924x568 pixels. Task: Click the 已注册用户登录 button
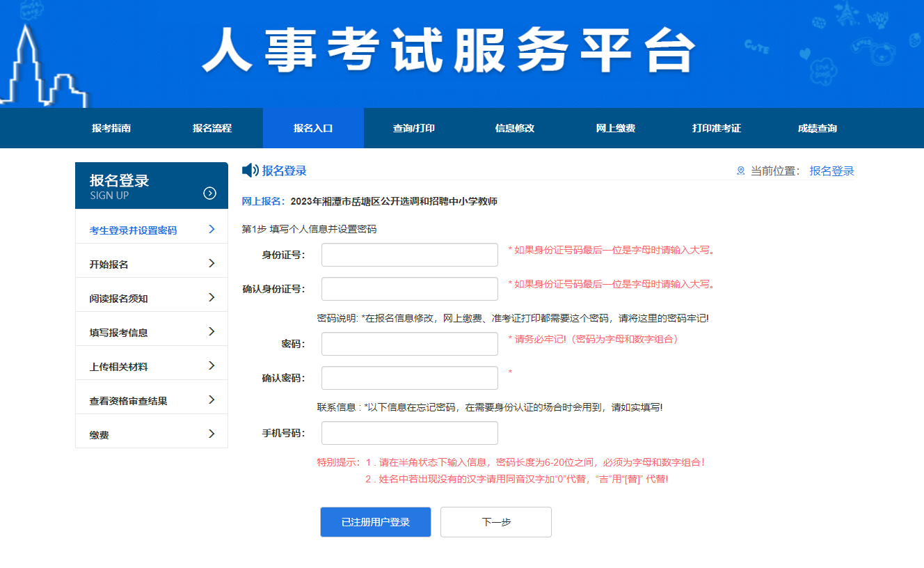pyautogui.click(x=376, y=522)
